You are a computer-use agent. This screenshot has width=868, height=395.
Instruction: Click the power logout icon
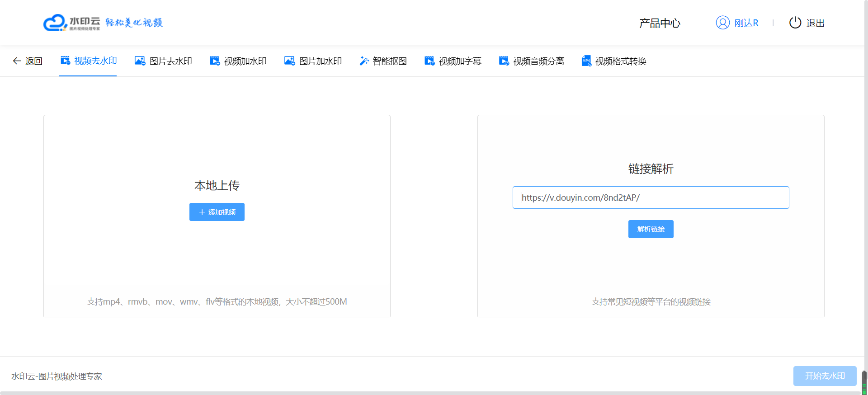795,23
